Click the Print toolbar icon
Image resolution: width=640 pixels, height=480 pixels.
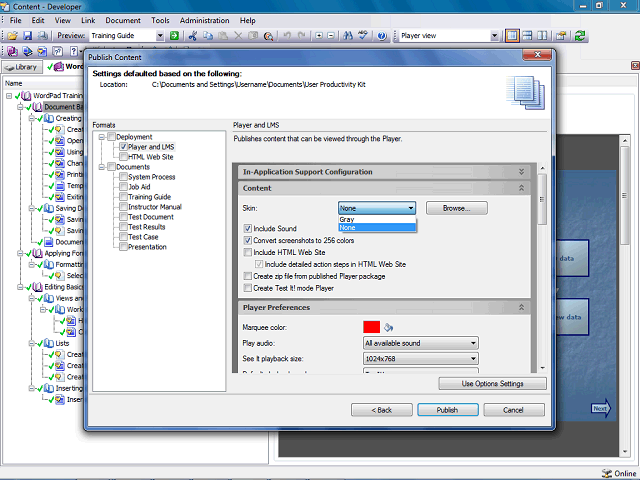pyautogui.click(x=42, y=36)
